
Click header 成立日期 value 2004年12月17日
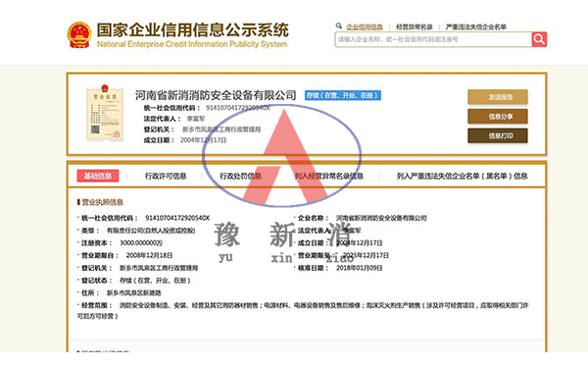pos(203,139)
